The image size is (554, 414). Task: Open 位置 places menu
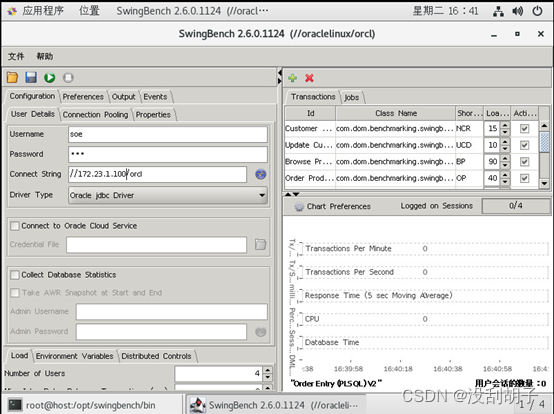tap(89, 11)
